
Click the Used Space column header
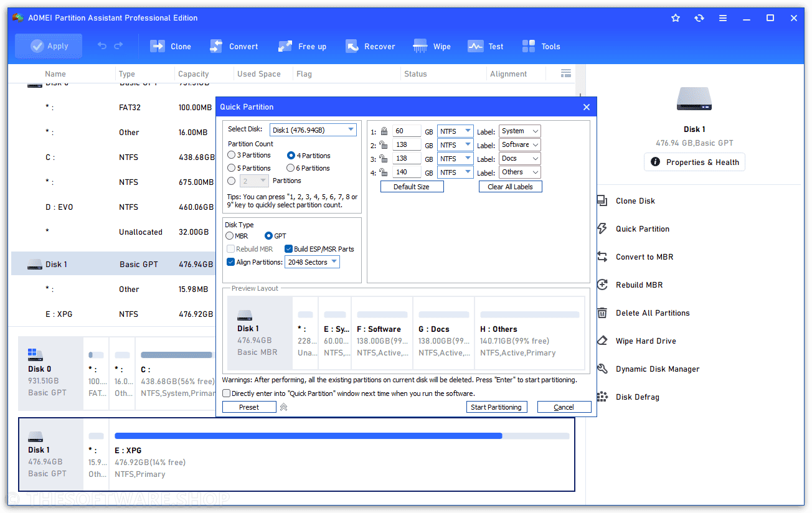[259, 73]
